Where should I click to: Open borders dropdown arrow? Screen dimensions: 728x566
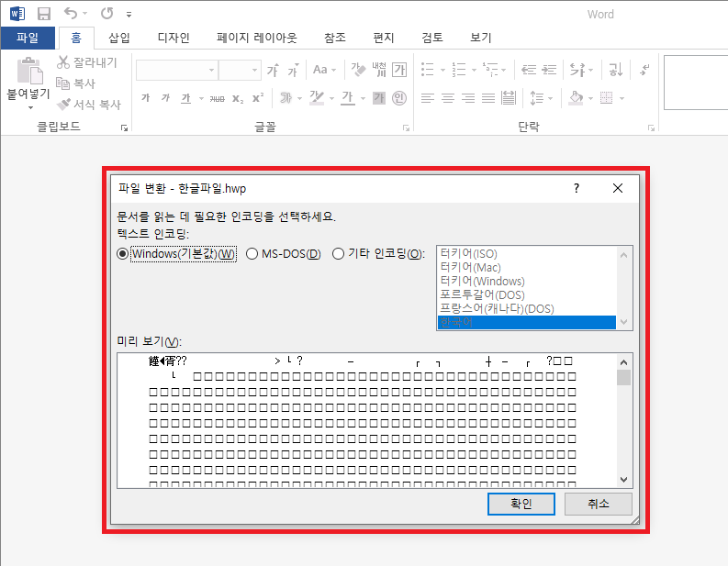(622, 98)
